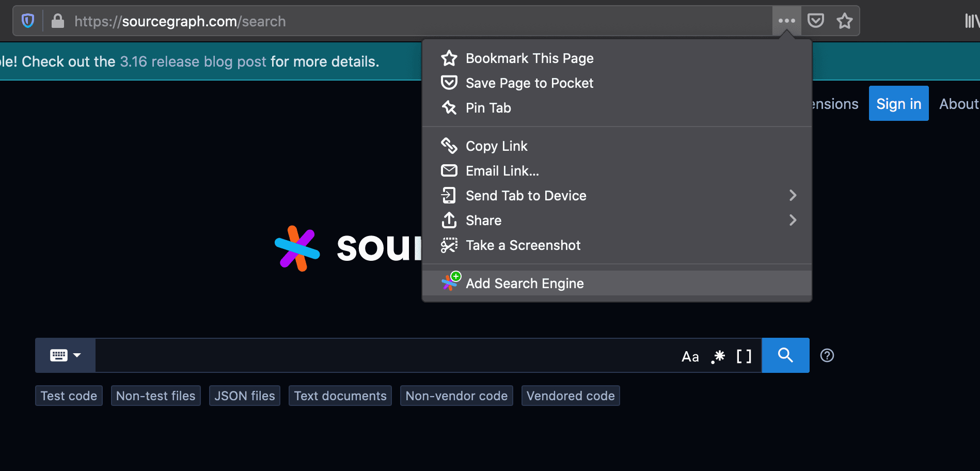Click the blue search magnifier button
The height and width of the screenshot is (471, 980).
pyautogui.click(x=785, y=355)
